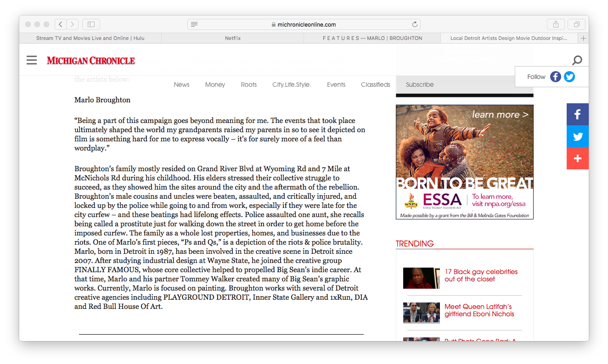Click thumbnail for Queen Latifah article
608x364 pixels.
[x=422, y=313]
